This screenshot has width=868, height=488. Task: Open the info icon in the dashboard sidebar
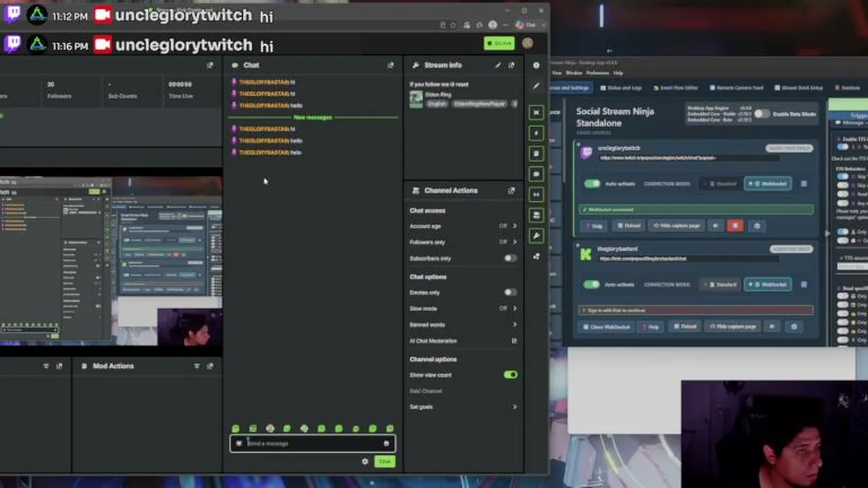pos(536,66)
